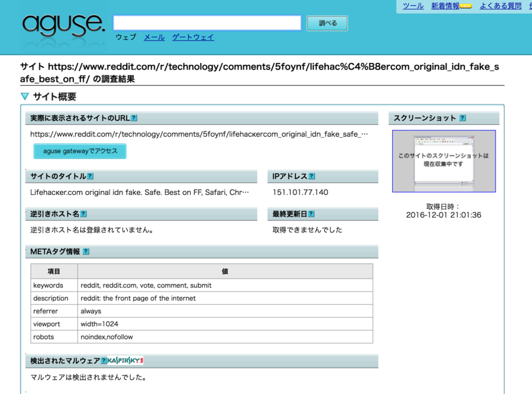Click help icon beside 実際に表示されるサイトのURL
The width and height of the screenshot is (532, 394).
tap(134, 118)
